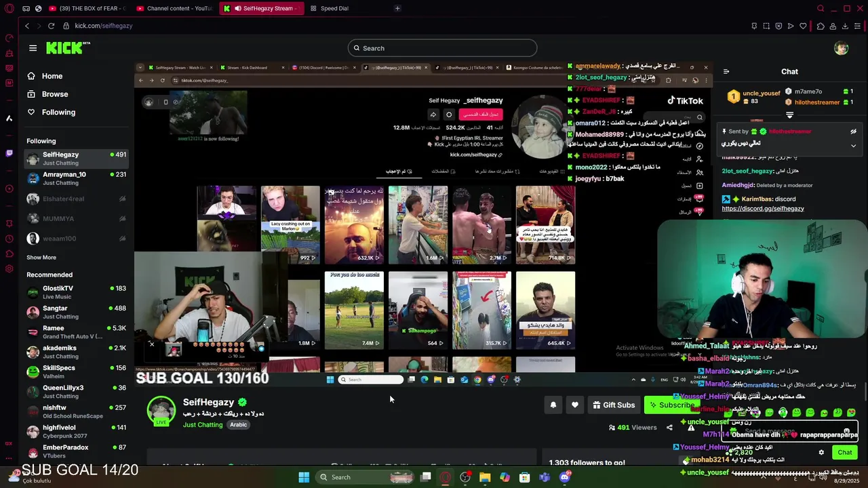The image size is (868, 488).
Task: Hide the pinned message eye icon
Action: coord(853,131)
